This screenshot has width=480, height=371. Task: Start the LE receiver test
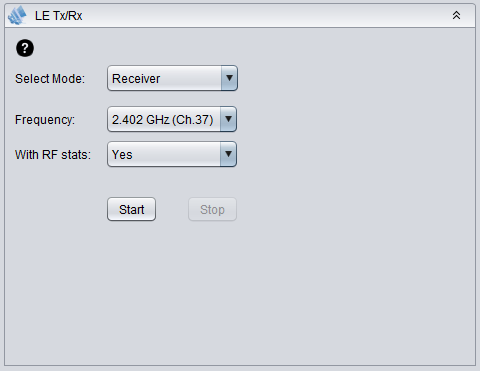coord(131,209)
